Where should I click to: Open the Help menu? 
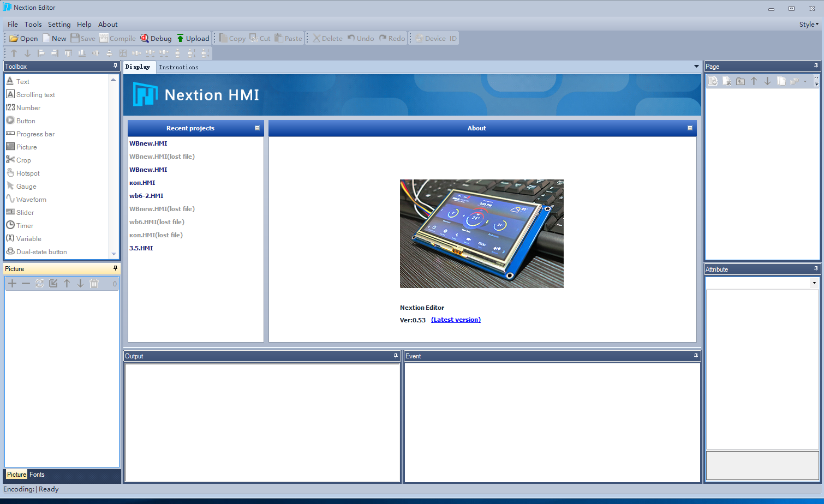pyautogui.click(x=84, y=25)
